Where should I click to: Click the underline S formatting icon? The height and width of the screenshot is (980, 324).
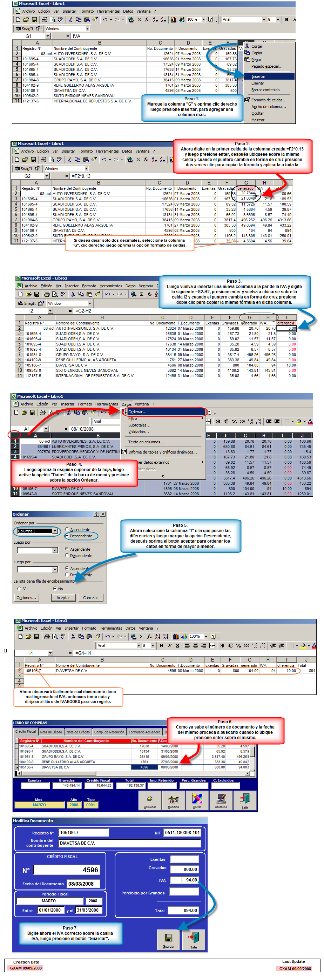pyautogui.click(x=177, y=646)
